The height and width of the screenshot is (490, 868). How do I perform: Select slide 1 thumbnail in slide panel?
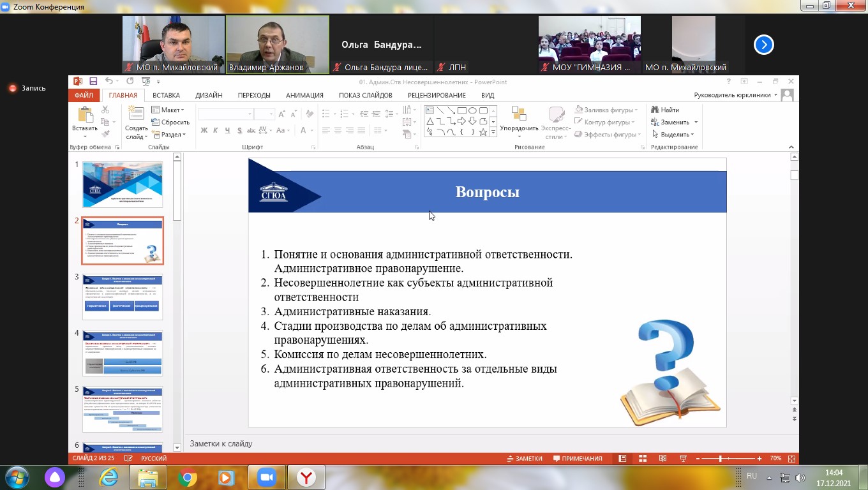[123, 184]
